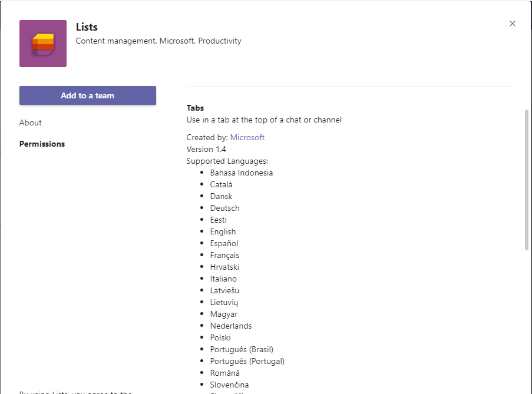532x394 pixels.
Task: Click Português (Portugal) list entry
Action: 247,361
